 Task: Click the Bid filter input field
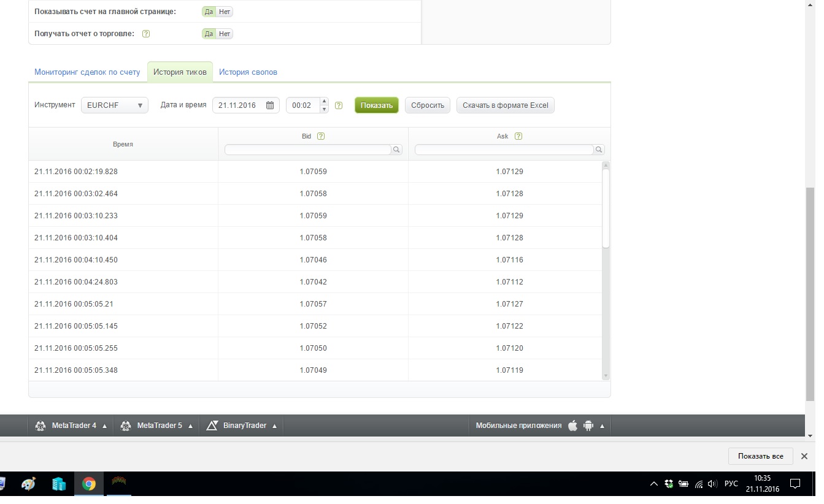coord(308,150)
